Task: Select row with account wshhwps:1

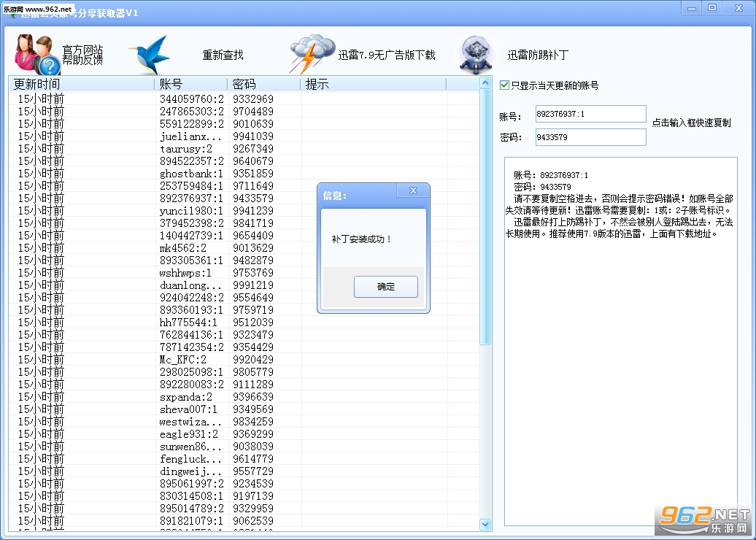Action: tap(244, 273)
